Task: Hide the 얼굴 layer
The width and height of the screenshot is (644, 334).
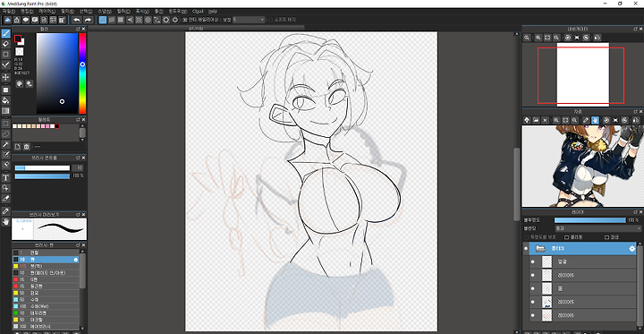Action: point(533,261)
